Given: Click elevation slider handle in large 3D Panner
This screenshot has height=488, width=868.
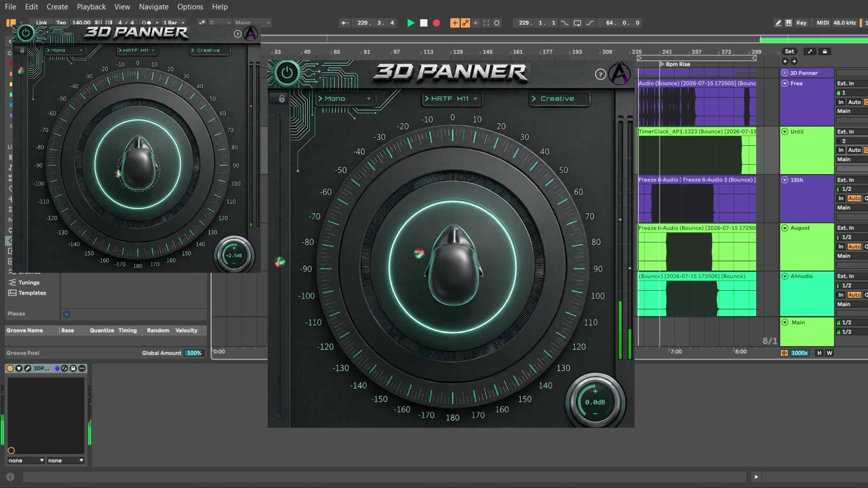Looking at the screenshot, I should pyautogui.click(x=280, y=262).
